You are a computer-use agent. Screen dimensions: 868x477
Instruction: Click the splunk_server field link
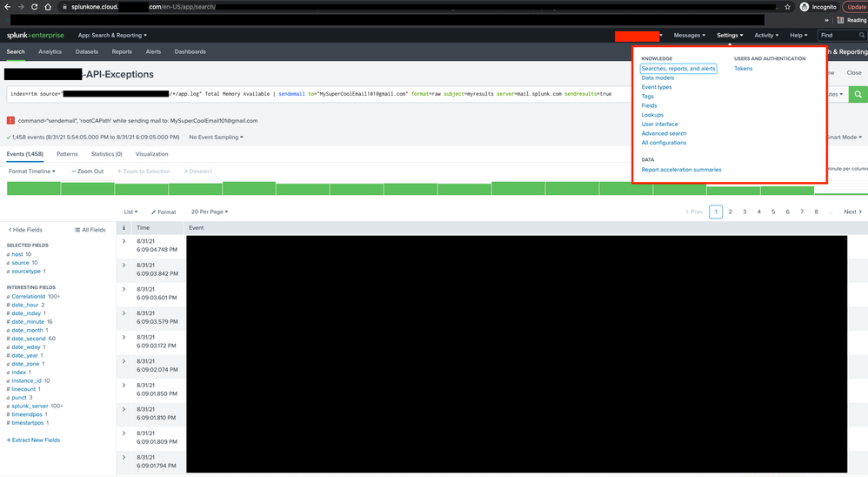[x=30, y=406]
